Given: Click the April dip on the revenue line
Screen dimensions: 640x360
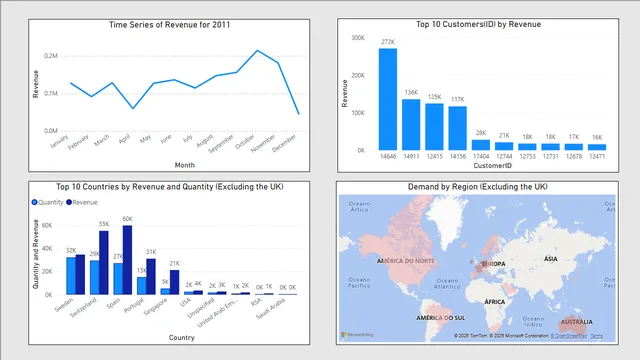Looking at the screenshot, I should (x=133, y=108).
